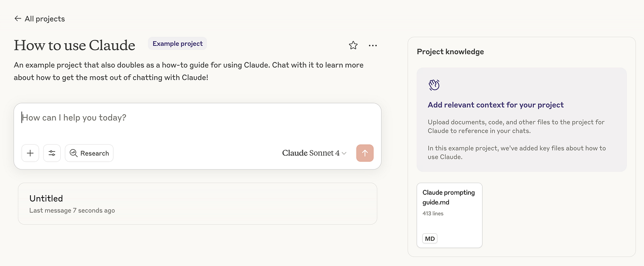This screenshot has width=644, height=266.
Task: Open the project's three-dot options menu
Action: coord(373,45)
